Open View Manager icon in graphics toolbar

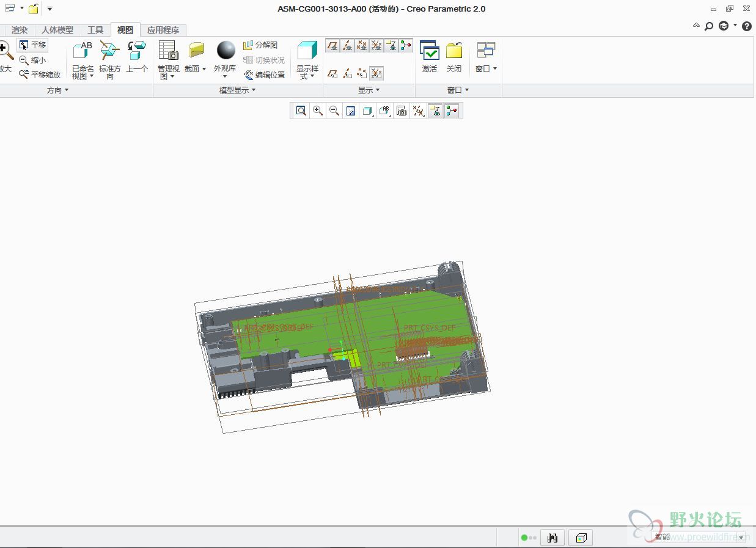click(402, 111)
